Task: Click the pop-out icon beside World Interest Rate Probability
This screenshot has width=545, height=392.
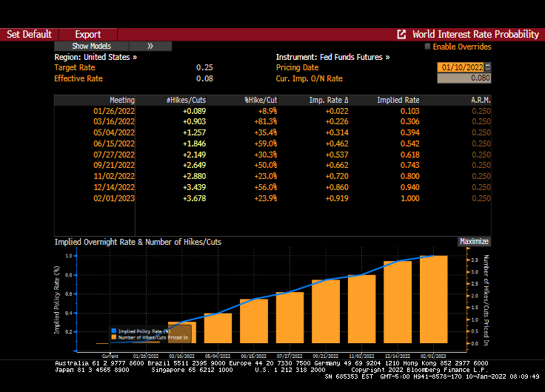Action: [x=401, y=34]
